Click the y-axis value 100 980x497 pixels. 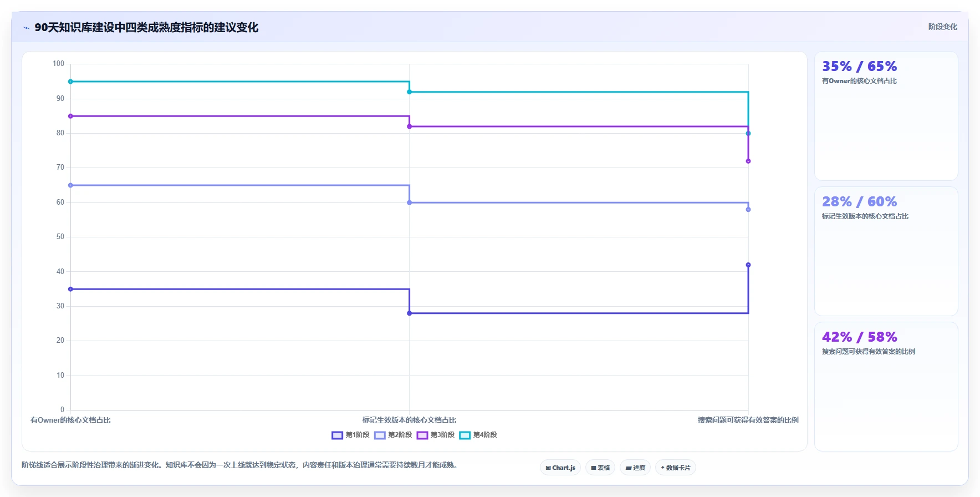pos(58,64)
